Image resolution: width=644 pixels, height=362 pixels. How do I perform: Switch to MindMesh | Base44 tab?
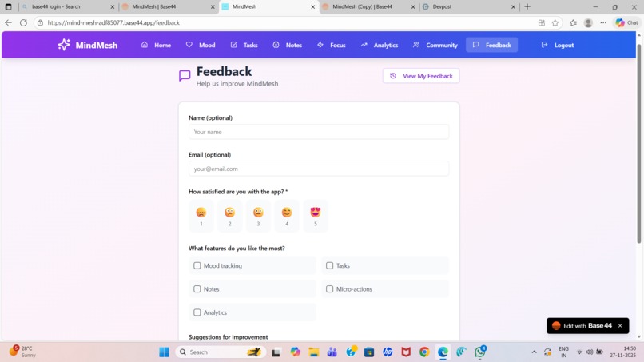click(x=169, y=6)
